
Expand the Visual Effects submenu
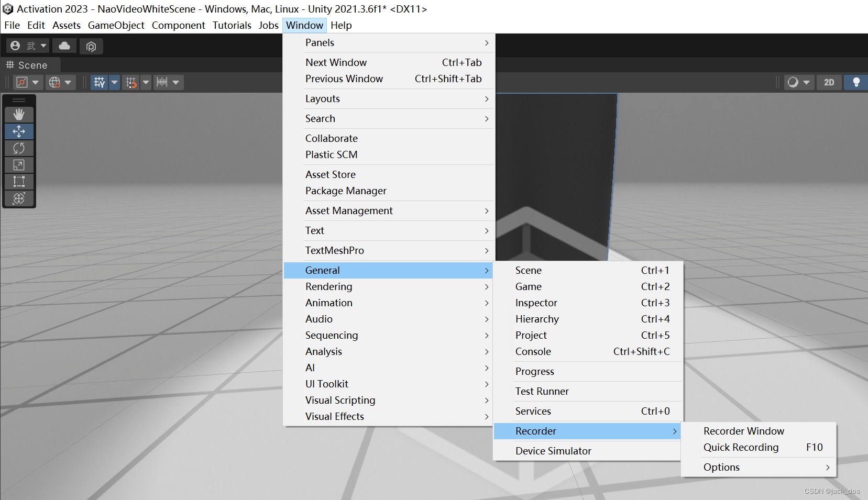[x=389, y=416]
